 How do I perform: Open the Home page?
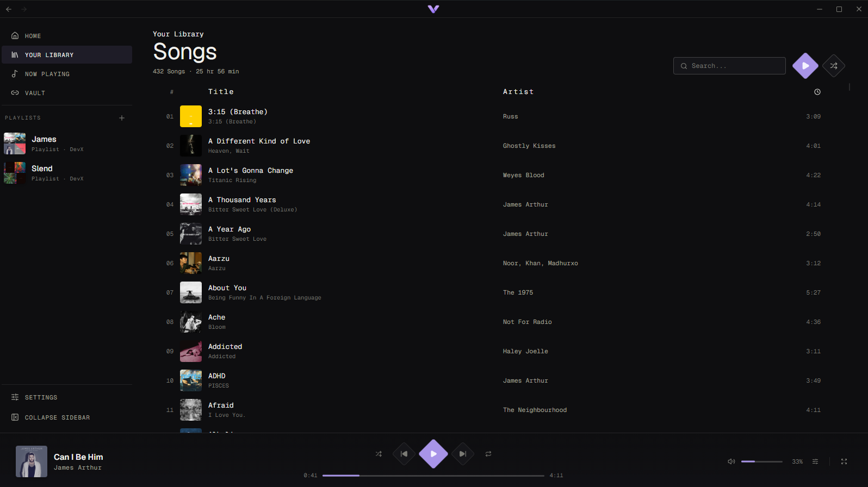67,36
